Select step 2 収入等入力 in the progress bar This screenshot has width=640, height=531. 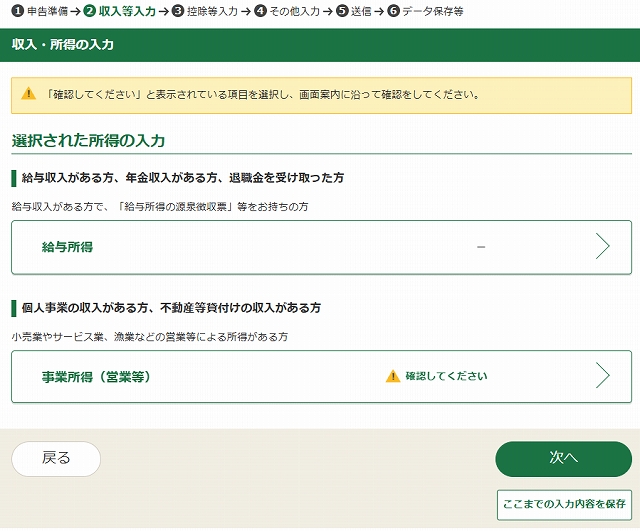120,11
